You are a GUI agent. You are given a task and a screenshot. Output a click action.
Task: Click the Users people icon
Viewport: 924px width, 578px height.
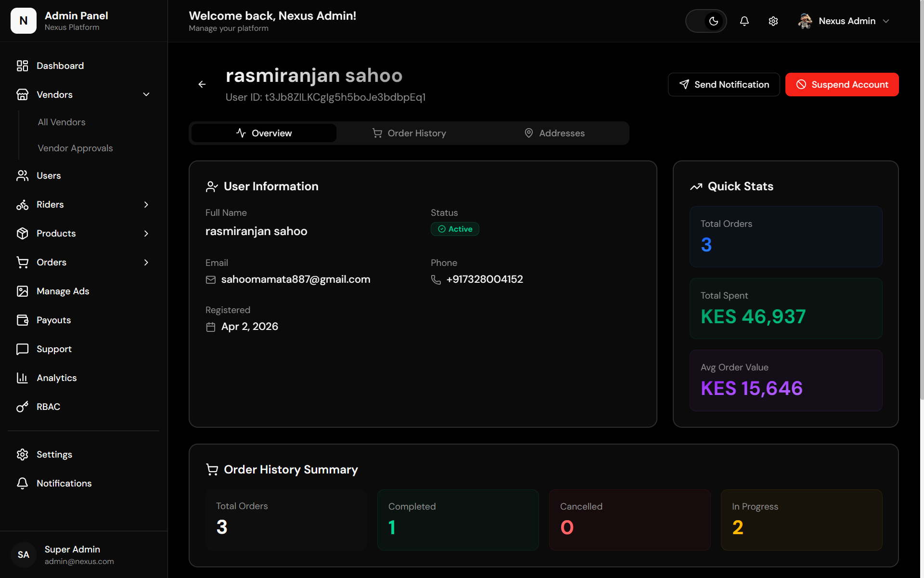23,176
